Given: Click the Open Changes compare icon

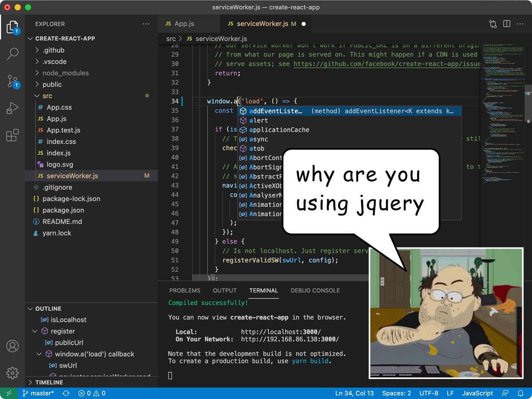Looking at the screenshot, I should point(493,24).
